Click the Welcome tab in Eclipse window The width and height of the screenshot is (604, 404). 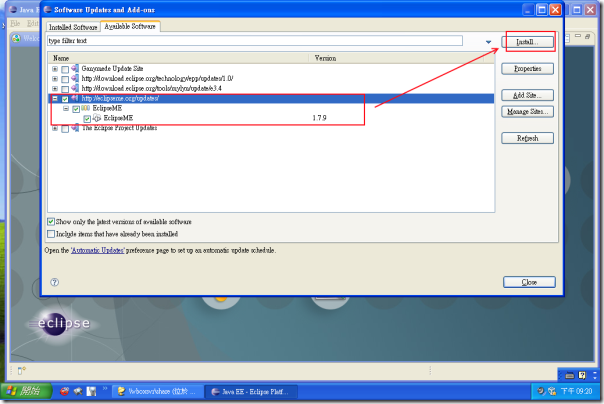click(x=25, y=38)
